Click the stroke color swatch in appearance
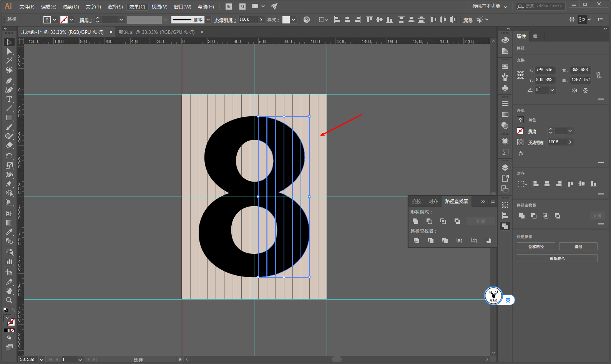Screen dimensions: 611x364 click(x=520, y=131)
